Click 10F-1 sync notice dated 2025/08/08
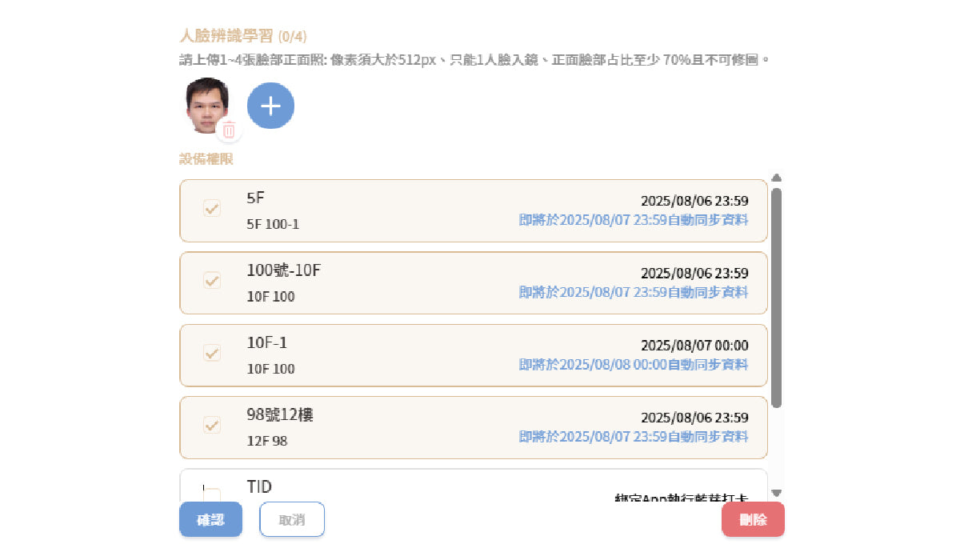The height and width of the screenshot is (560, 960). (634, 364)
